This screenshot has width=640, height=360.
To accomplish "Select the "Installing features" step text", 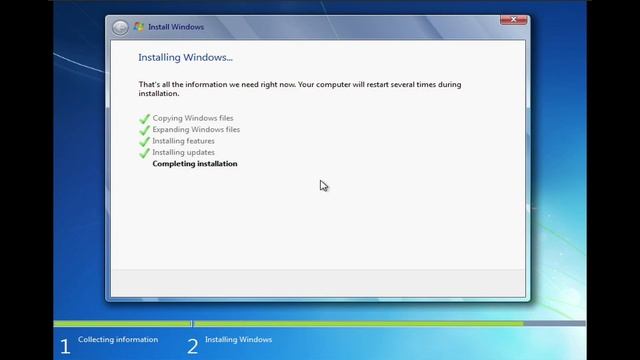I will coord(183,141).
